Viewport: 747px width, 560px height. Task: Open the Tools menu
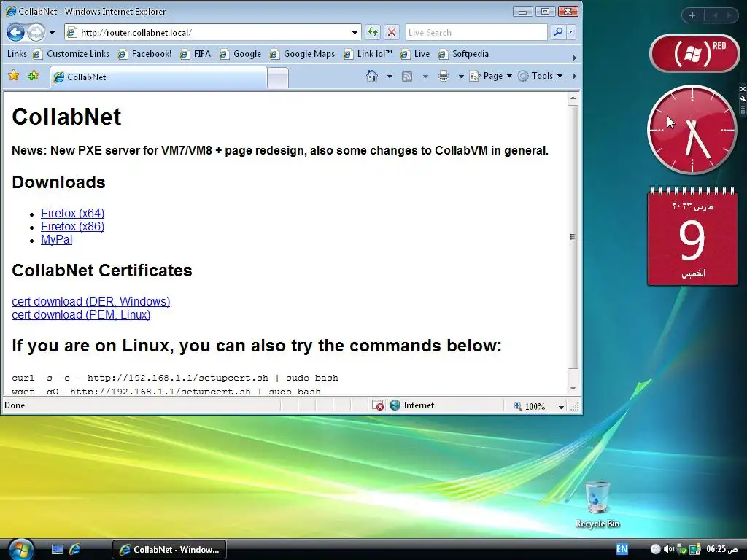pyautogui.click(x=541, y=76)
